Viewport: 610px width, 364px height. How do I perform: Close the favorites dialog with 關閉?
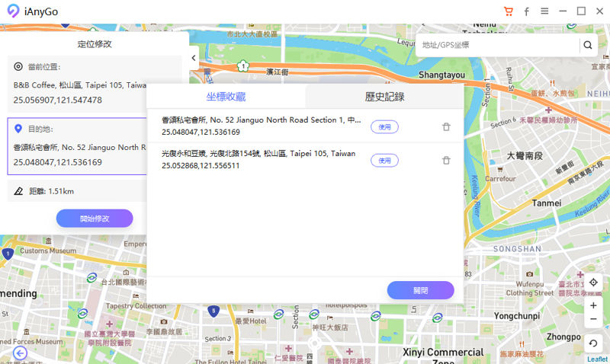click(x=421, y=290)
